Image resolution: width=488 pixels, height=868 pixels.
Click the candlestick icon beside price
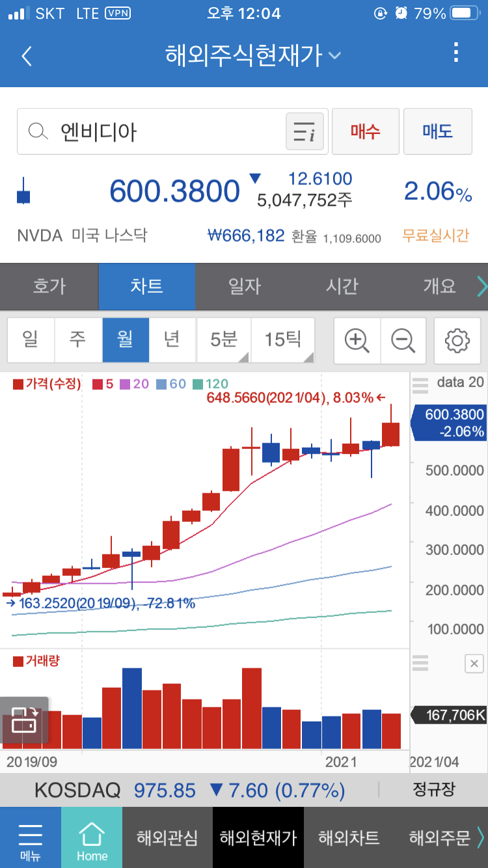click(23, 191)
